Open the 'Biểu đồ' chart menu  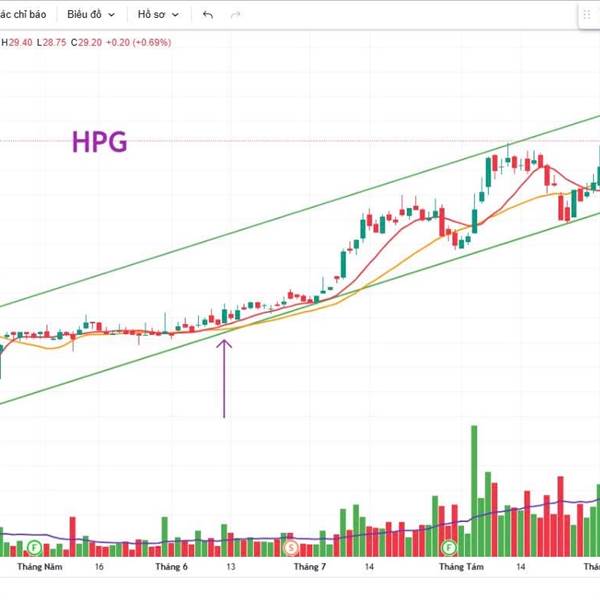(x=91, y=15)
